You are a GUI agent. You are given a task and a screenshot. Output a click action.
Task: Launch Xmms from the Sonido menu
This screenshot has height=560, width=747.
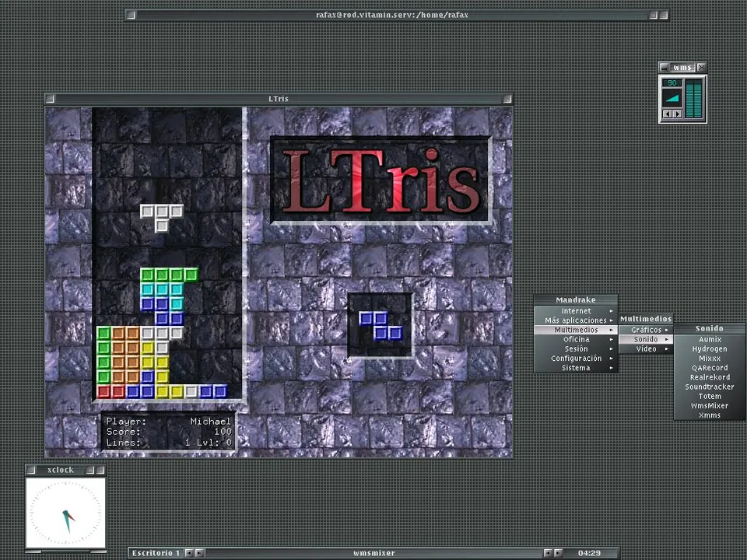[710, 415]
